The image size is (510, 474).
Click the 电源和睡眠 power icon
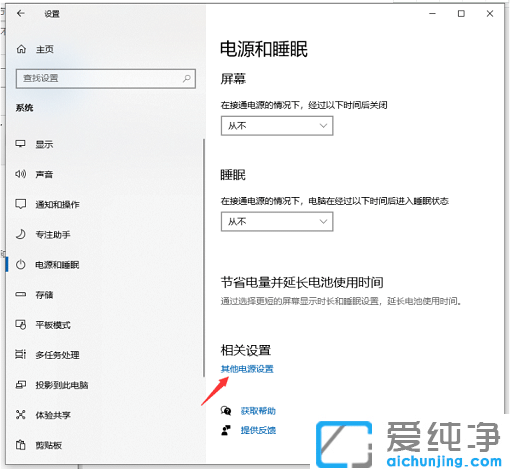pos(21,265)
